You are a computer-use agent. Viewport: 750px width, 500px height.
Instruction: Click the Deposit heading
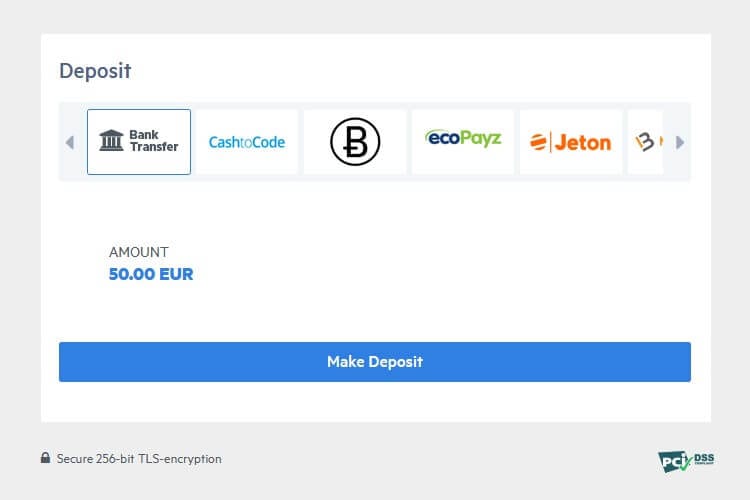(x=95, y=70)
